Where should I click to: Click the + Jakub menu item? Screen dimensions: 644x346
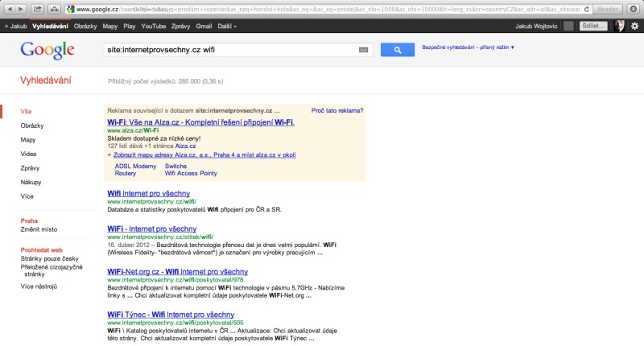coord(15,26)
